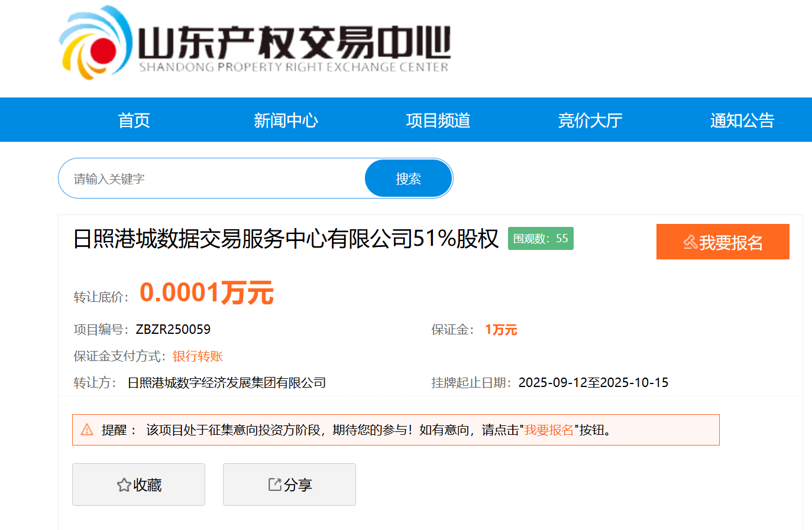The image size is (812, 530).
Task: Click the warning triangle icon in reminder
Action: pyautogui.click(x=87, y=430)
